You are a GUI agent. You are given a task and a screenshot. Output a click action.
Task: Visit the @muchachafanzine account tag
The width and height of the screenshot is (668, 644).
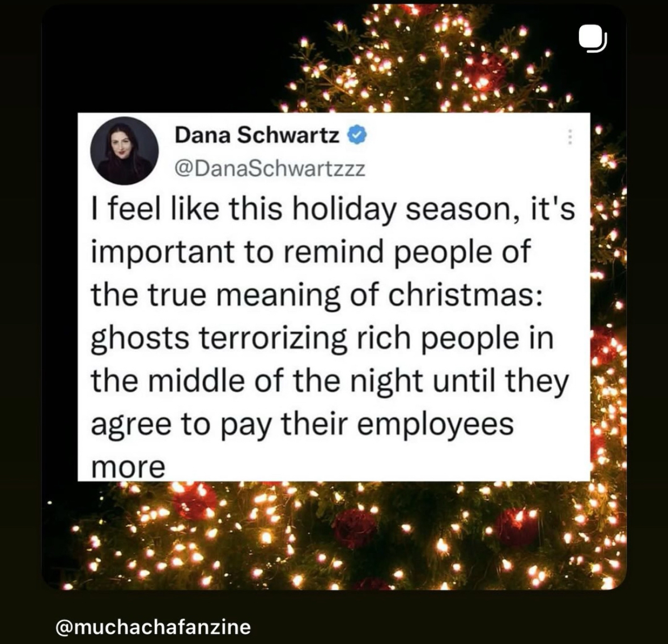pos(153,626)
